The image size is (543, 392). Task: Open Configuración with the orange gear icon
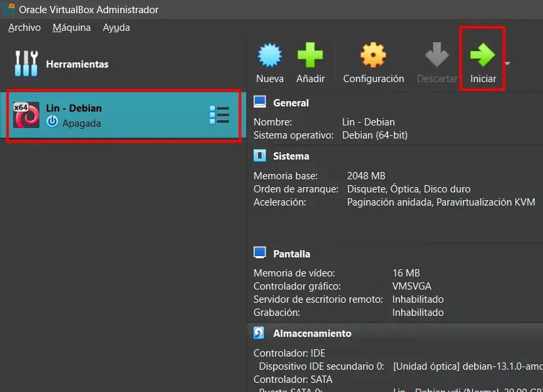(374, 56)
